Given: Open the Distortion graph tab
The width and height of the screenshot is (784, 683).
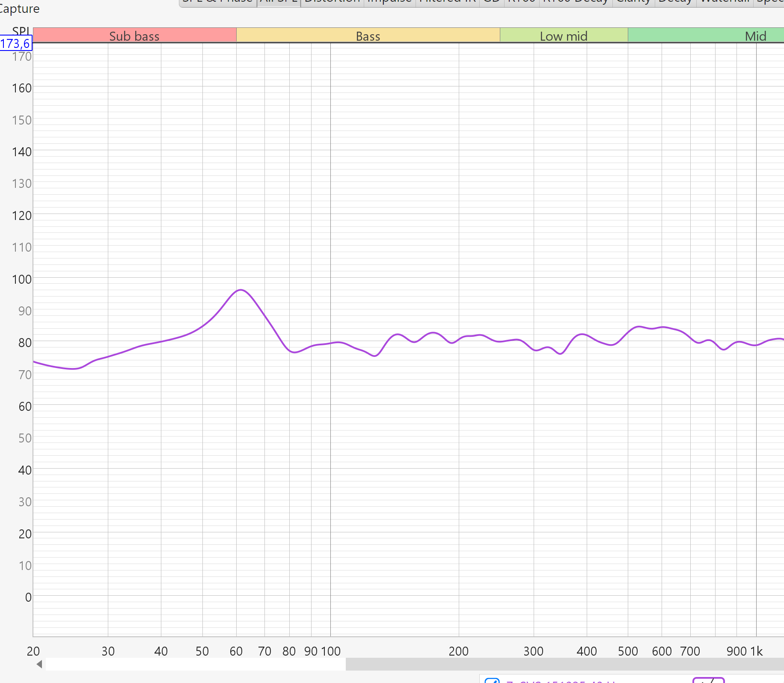Looking at the screenshot, I should (332, 2).
